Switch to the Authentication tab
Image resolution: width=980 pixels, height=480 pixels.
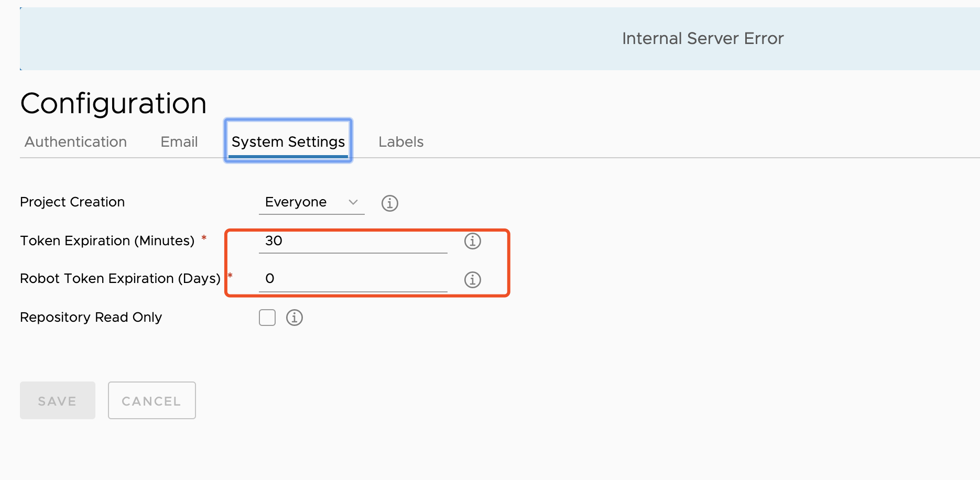75,142
